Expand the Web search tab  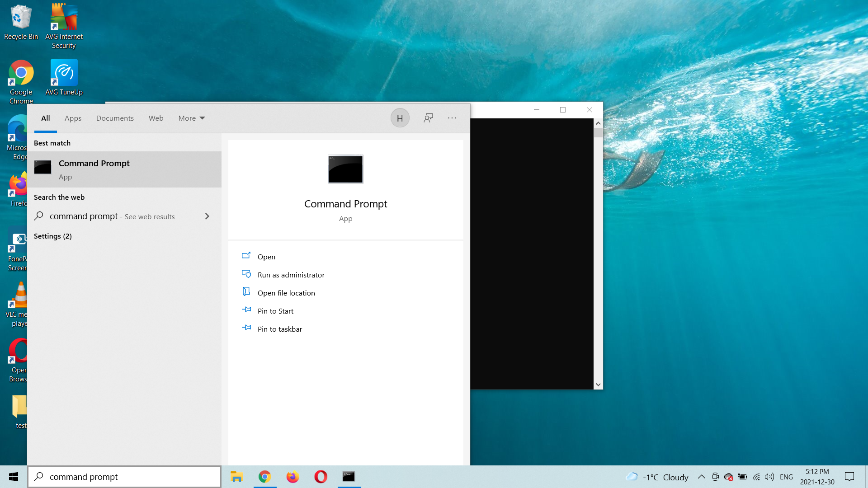click(x=155, y=118)
